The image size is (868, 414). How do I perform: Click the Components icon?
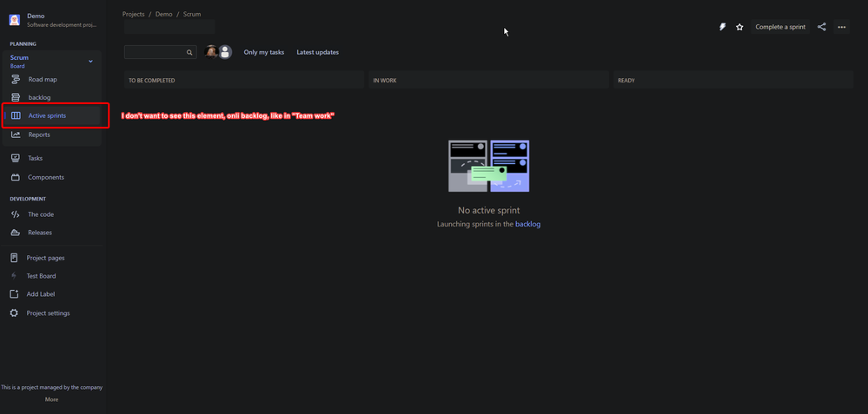tap(16, 177)
